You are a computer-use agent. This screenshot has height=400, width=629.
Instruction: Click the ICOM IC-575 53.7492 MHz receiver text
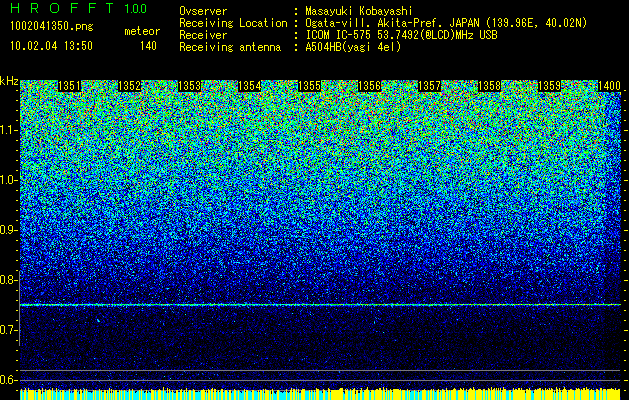(x=401, y=35)
